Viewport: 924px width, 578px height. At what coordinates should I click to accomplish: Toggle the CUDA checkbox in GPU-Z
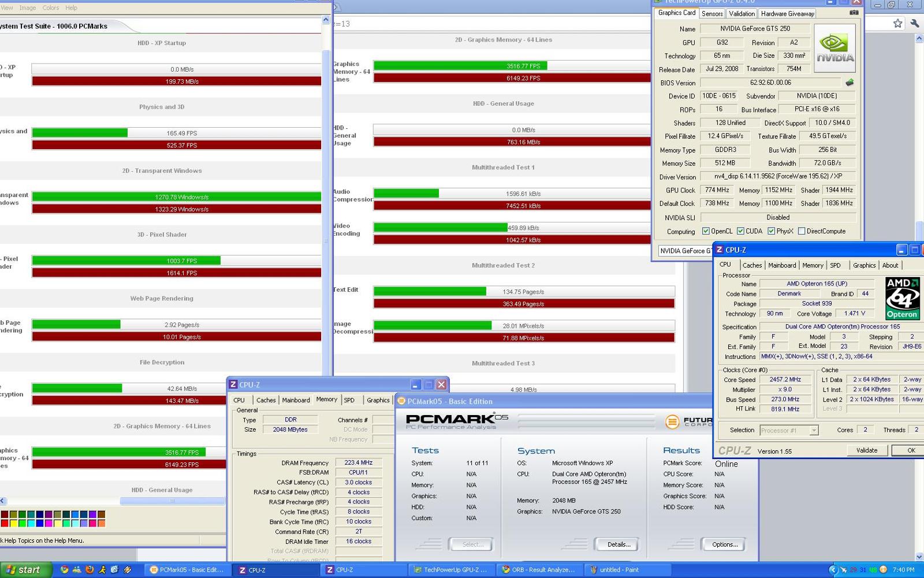(x=740, y=231)
